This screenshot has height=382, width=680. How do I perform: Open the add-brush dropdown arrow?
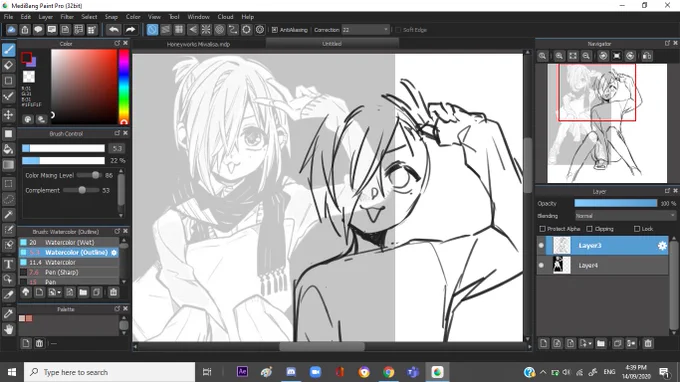click(59, 293)
